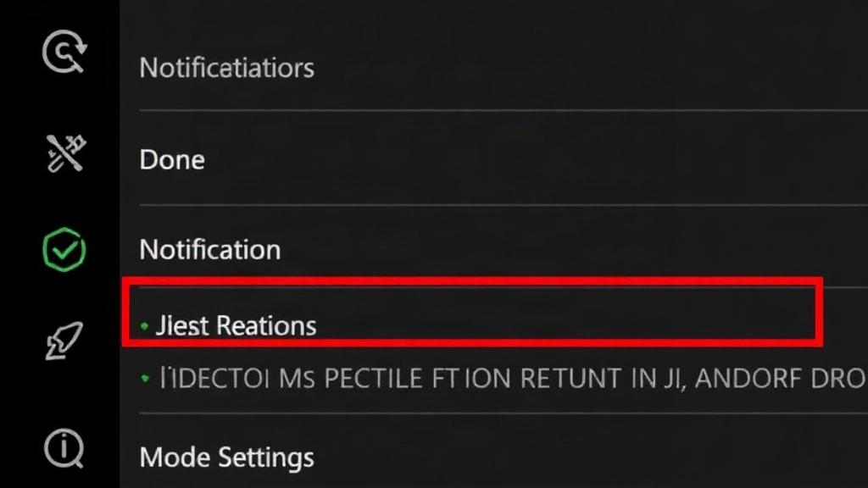Click the ANDORF DRO text
This screenshot has height=488, width=868.
[x=781, y=379]
